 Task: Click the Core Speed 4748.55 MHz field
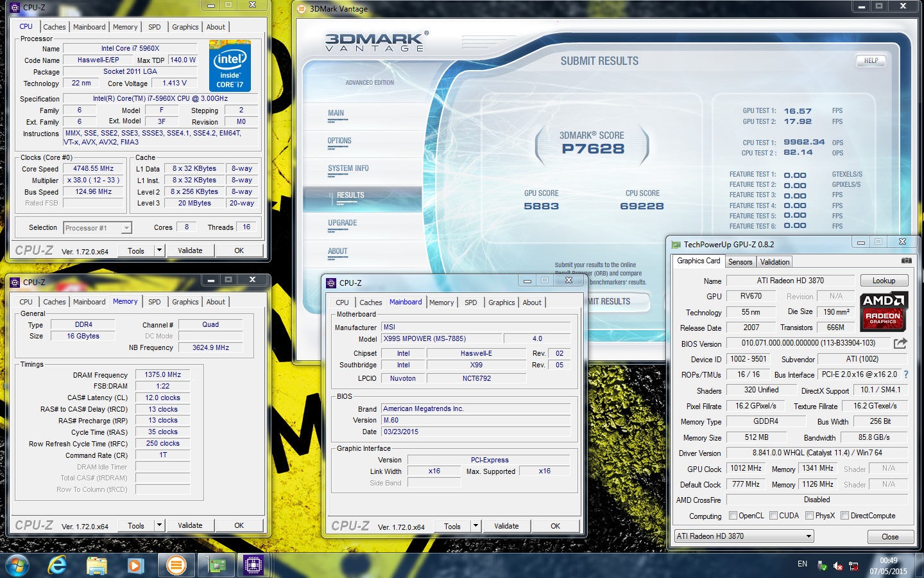click(x=94, y=168)
